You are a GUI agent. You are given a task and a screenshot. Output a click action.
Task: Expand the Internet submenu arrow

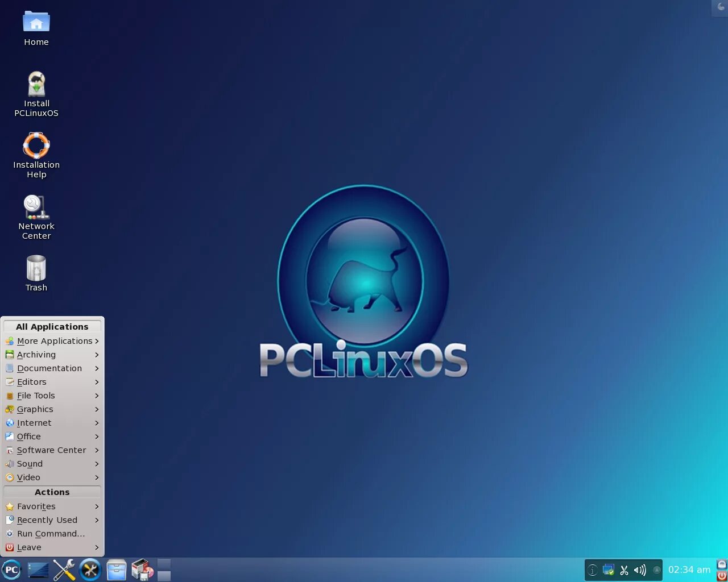97,423
